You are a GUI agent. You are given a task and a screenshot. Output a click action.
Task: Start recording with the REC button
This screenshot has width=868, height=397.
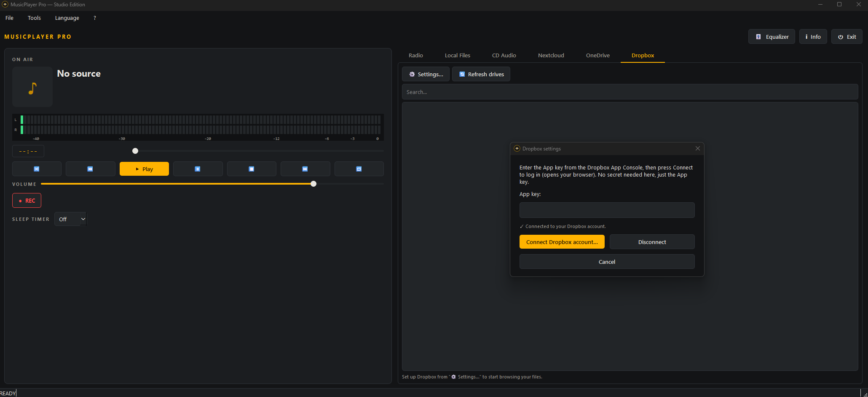[27, 201]
